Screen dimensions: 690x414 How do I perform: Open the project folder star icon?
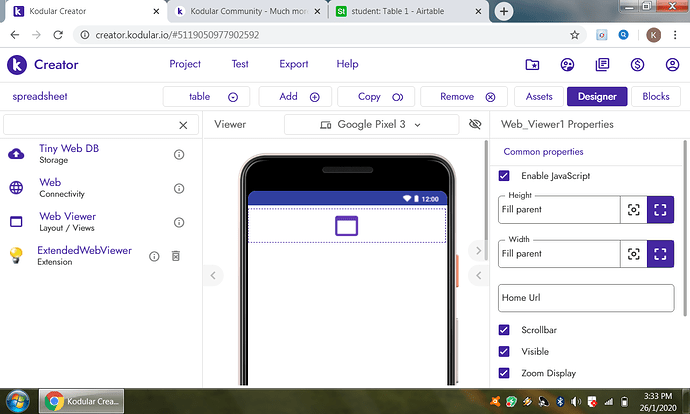(x=532, y=65)
